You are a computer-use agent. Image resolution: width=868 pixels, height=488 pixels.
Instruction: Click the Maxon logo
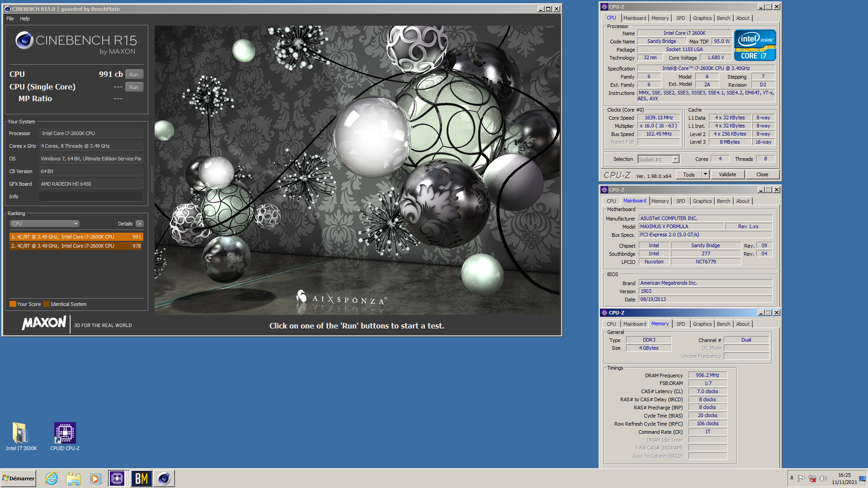[x=44, y=323]
